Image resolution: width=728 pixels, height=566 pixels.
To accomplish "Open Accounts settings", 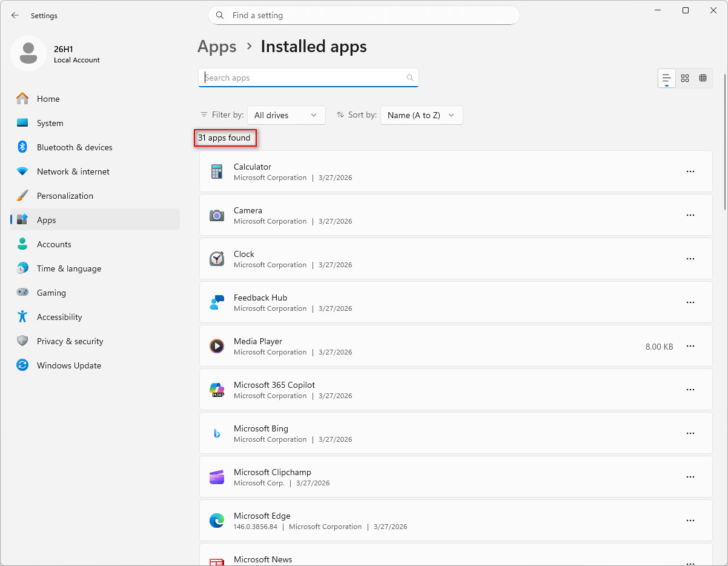I will tap(95, 244).
